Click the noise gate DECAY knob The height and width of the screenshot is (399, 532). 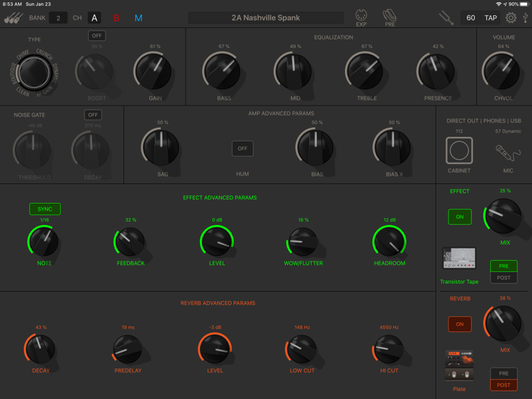(x=91, y=150)
